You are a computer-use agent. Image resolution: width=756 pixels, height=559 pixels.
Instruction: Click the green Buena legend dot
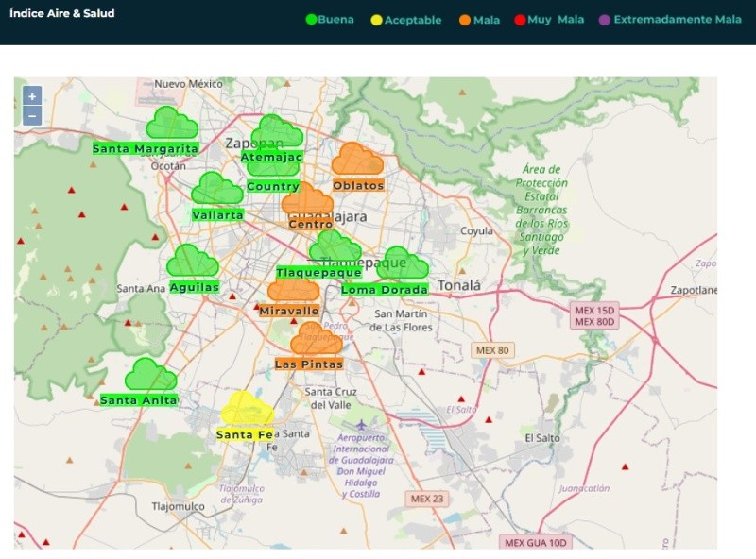[x=311, y=20]
